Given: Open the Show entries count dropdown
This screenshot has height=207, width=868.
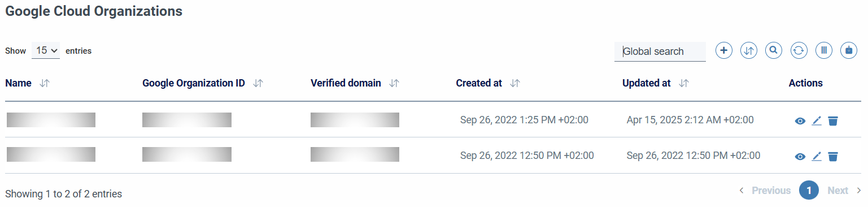Looking at the screenshot, I should pos(46,50).
